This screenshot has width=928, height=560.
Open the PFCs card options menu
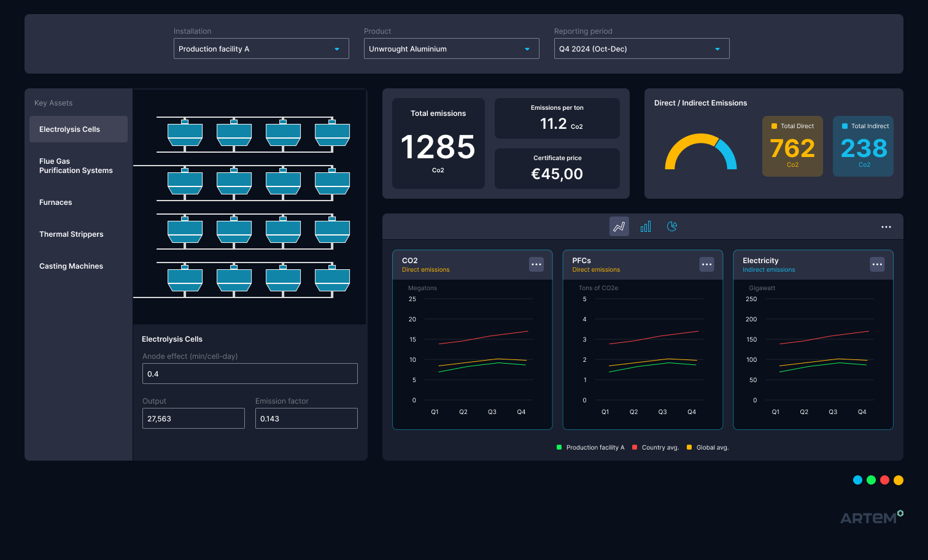[x=707, y=264]
